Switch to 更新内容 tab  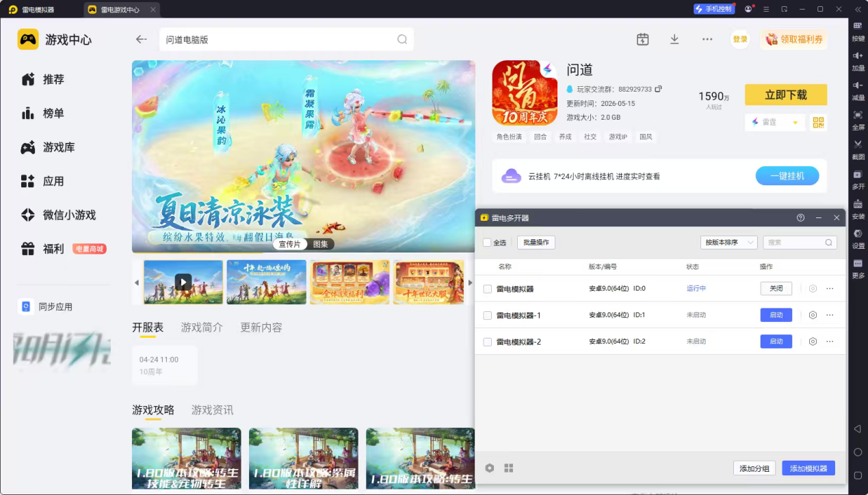261,327
